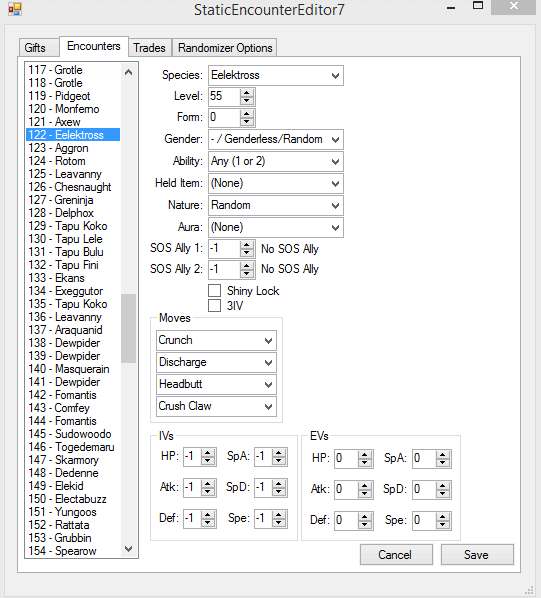The width and height of the screenshot is (541, 598).
Task: Expand the Held Item dropdown
Action: click(x=276, y=183)
